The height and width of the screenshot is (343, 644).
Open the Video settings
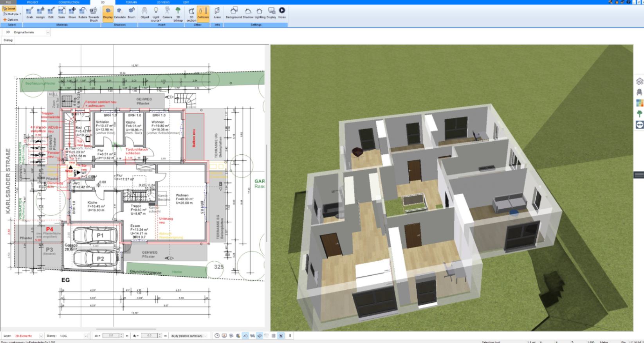click(x=282, y=13)
